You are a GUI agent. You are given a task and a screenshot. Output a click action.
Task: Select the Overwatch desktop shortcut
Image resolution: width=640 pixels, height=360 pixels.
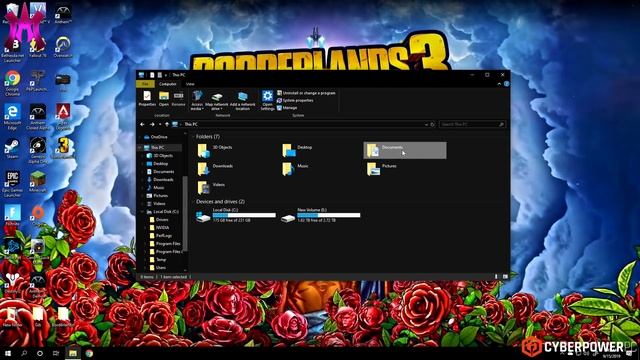(63, 46)
